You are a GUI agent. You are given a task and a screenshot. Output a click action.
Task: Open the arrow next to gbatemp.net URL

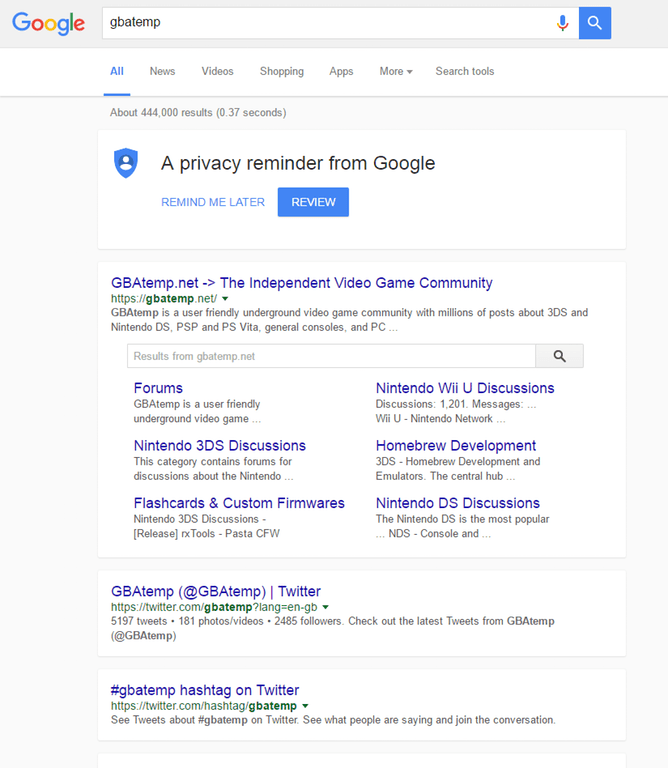coord(225,299)
